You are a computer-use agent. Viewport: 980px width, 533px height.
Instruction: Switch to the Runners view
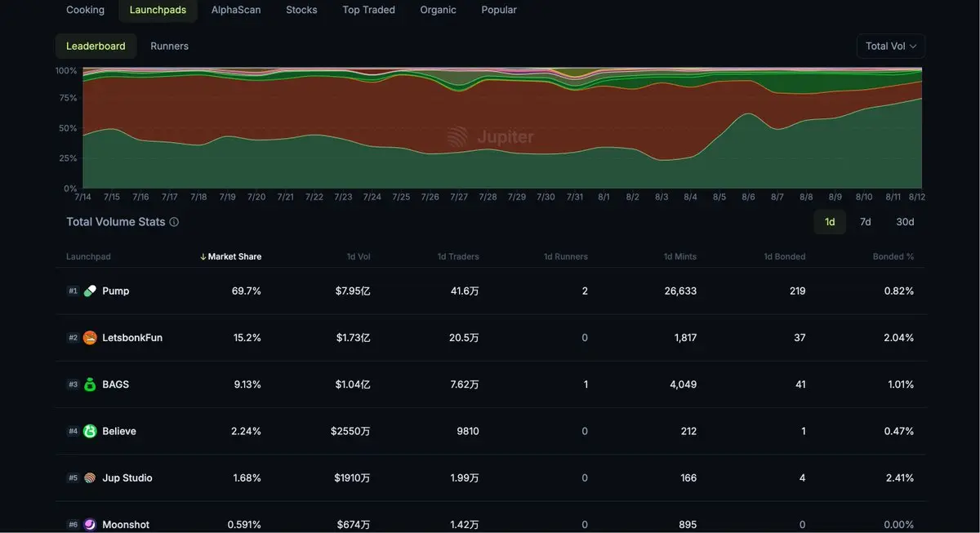169,47
